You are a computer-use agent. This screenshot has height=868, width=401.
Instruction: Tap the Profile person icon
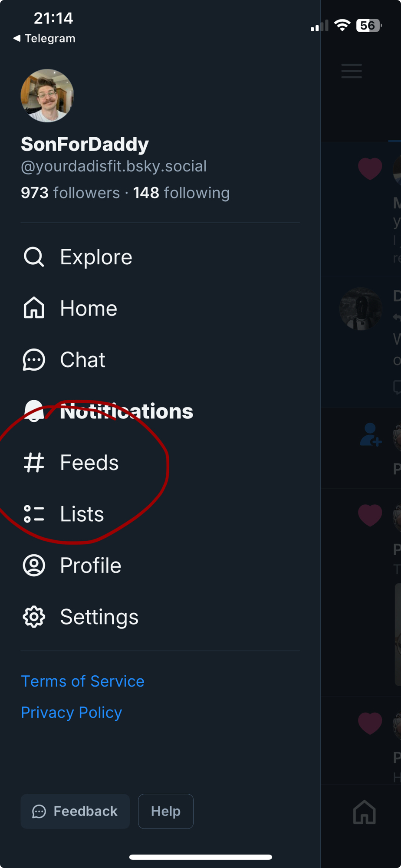click(34, 565)
